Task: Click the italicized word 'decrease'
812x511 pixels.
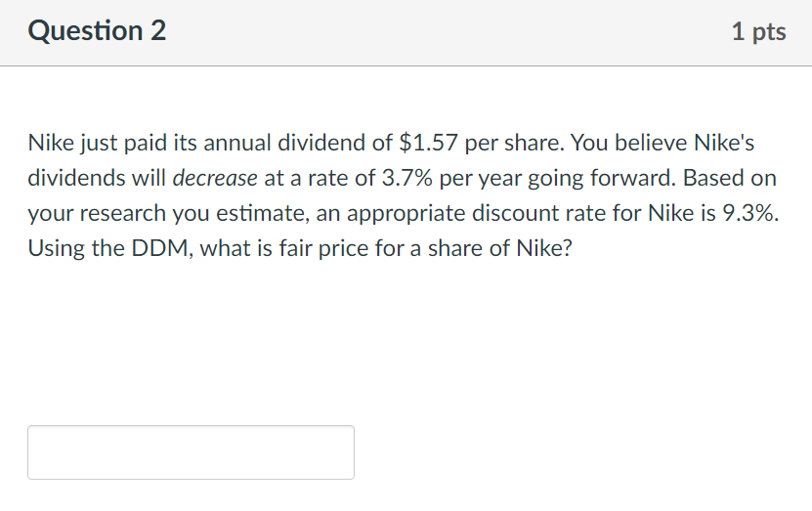Action: (x=215, y=178)
